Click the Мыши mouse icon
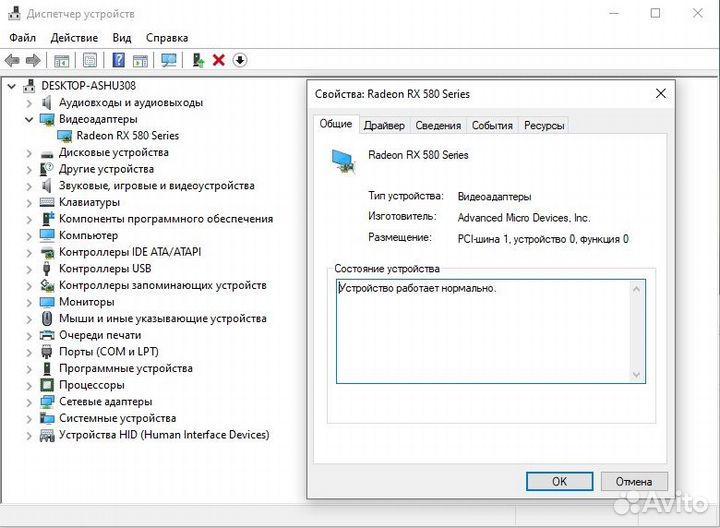Screen dimensions: 720x528 [47, 318]
